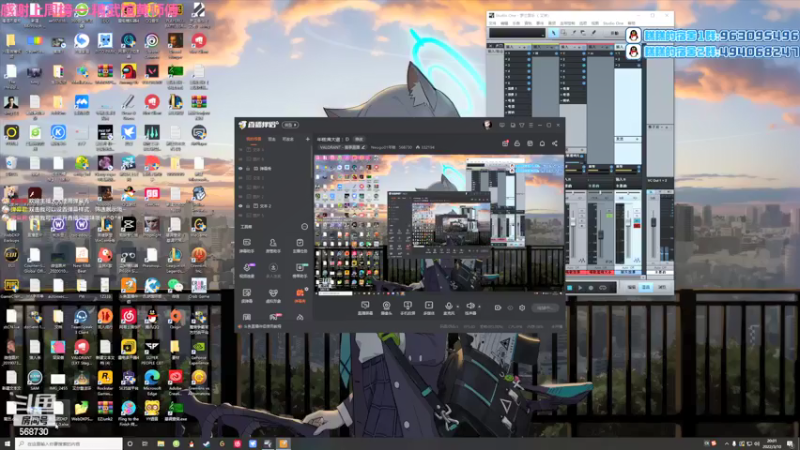
Task: Toggle visibility eye of 文本 2 source
Action: click(241, 206)
